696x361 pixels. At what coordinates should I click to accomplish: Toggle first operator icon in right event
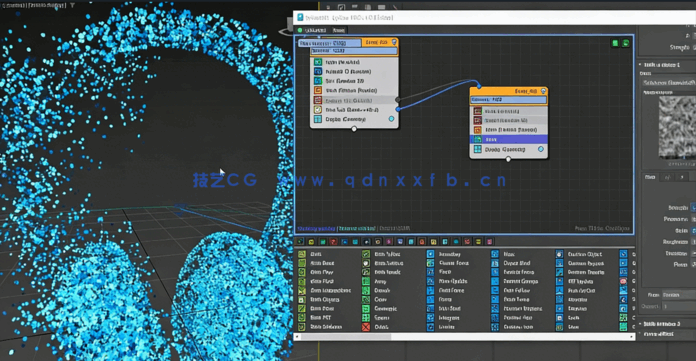click(478, 111)
